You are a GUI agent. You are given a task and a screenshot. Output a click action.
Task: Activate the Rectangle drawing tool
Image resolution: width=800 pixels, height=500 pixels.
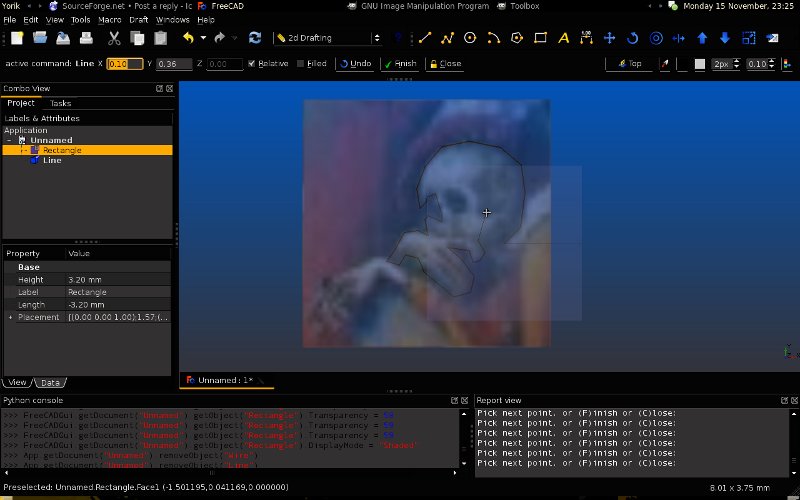pos(541,39)
